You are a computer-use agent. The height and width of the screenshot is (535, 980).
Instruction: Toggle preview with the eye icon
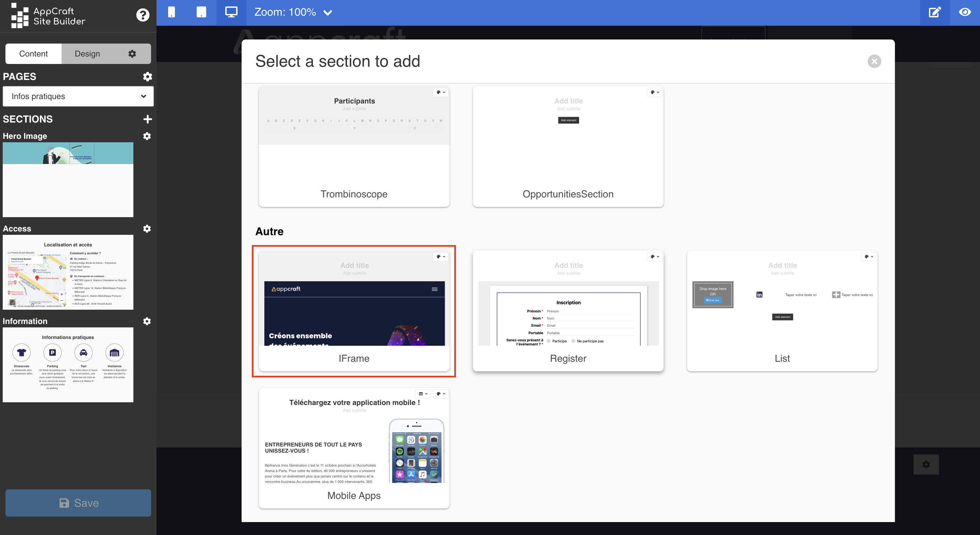click(x=964, y=12)
